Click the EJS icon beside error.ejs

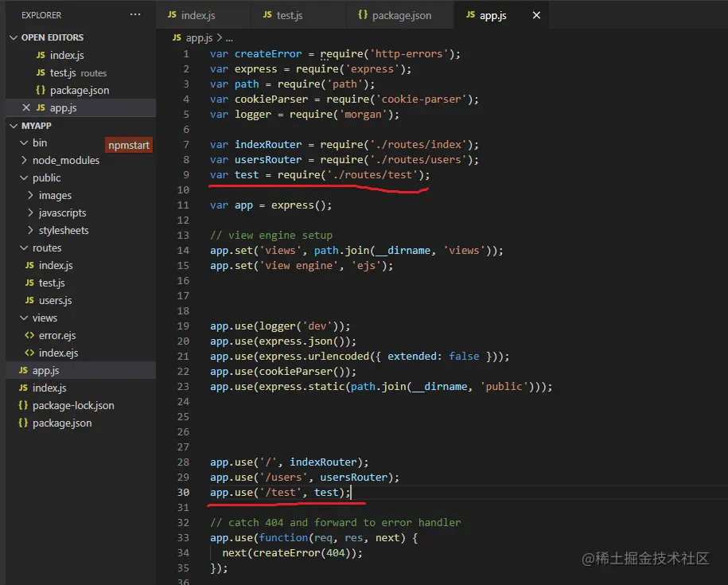(x=29, y=335)
